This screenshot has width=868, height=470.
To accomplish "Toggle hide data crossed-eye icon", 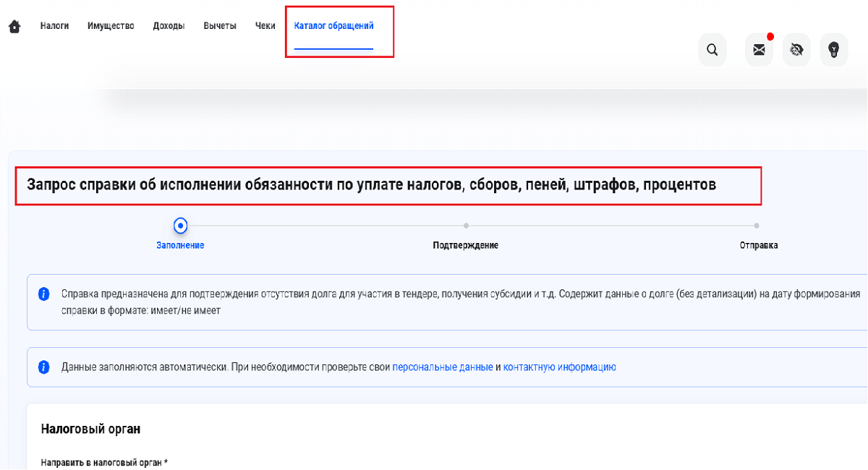I will point(796,50).
